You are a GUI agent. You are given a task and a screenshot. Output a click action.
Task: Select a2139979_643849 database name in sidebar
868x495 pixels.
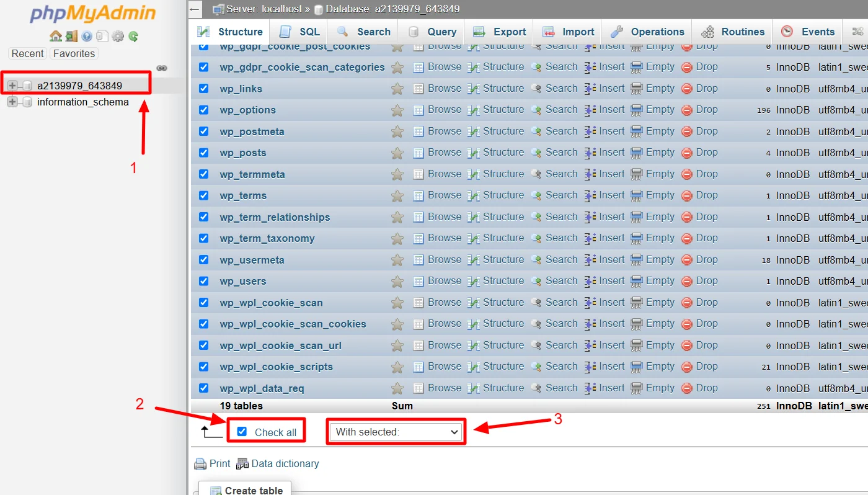click(79, 86)
